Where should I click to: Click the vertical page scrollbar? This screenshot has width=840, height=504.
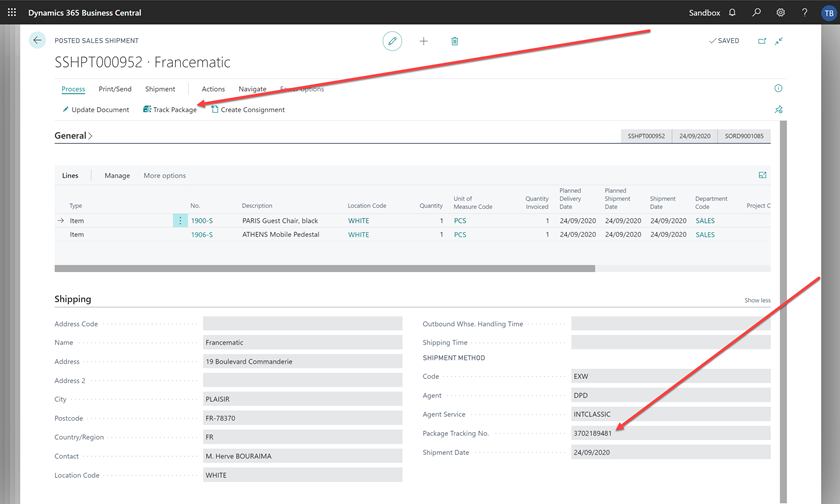click(783, 311)
